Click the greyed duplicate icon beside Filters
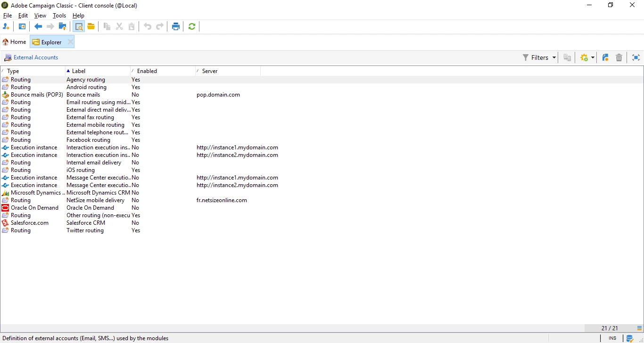This screenshot has width=644, height=343. tap(567, 57)
